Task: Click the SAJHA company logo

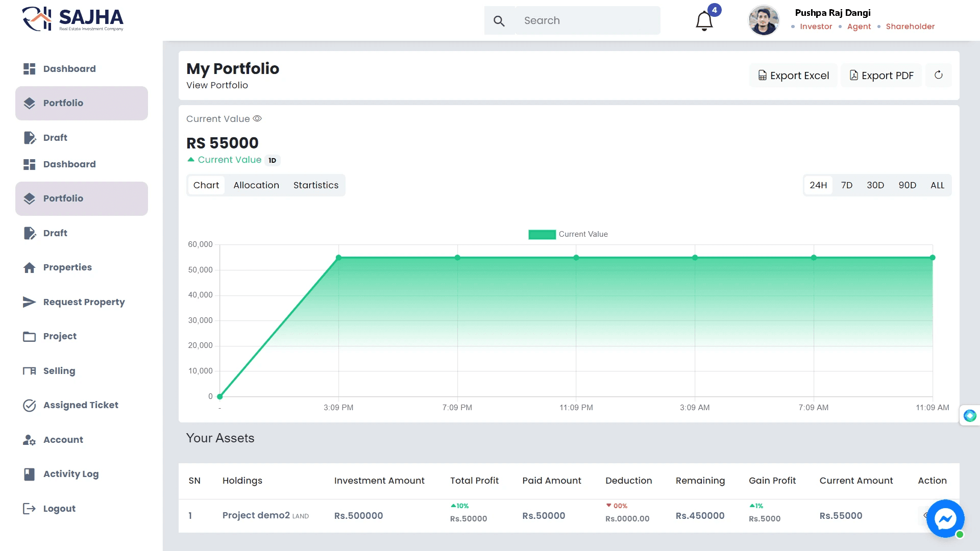Action: 73,19
